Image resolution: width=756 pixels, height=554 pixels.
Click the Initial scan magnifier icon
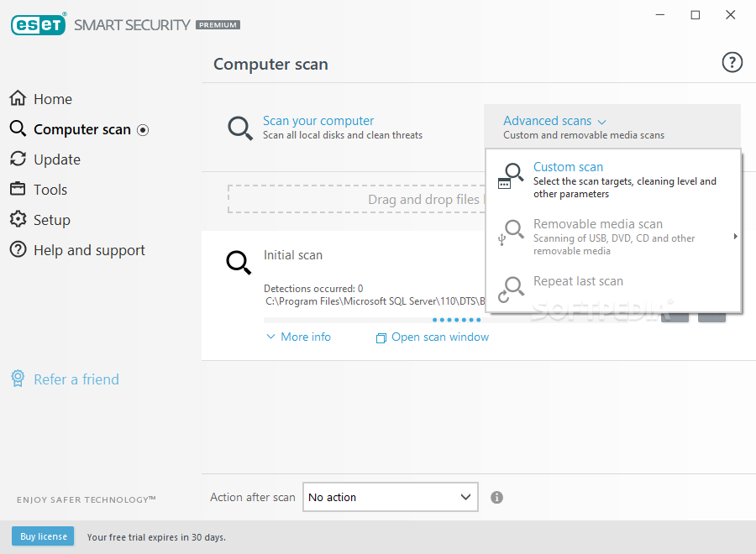(239, 263)
